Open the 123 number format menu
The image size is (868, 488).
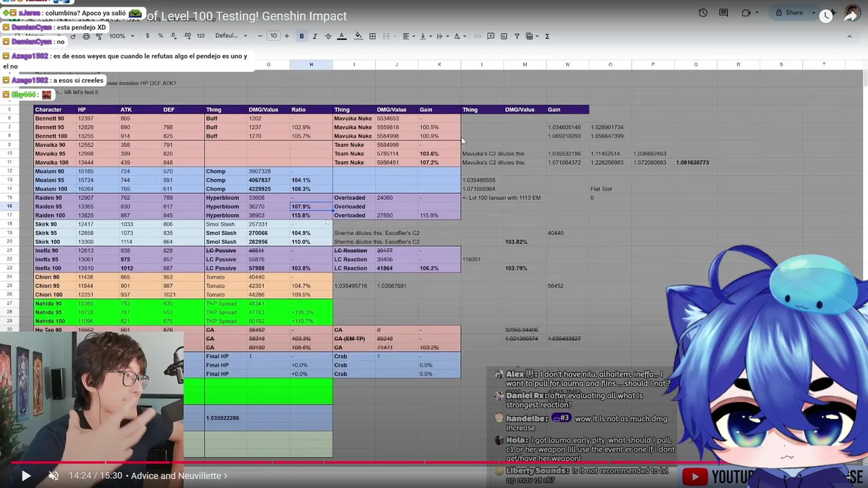click(x=201, y=36)
